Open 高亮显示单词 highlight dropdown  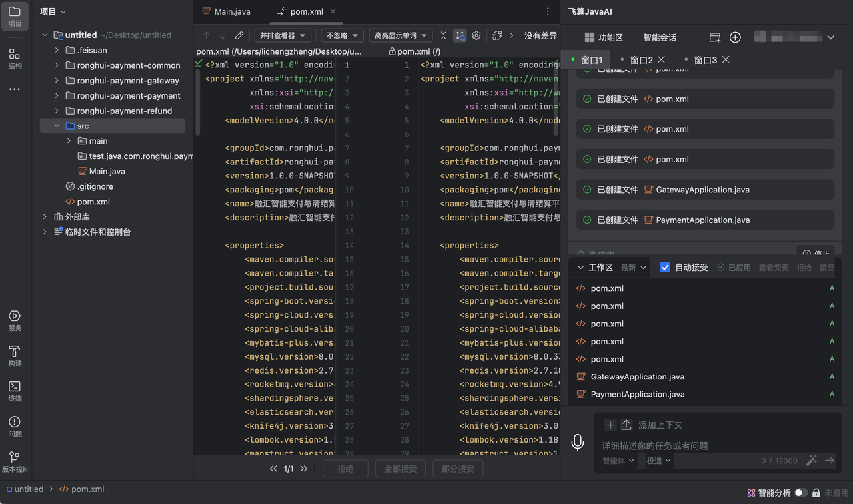[401, 35]
